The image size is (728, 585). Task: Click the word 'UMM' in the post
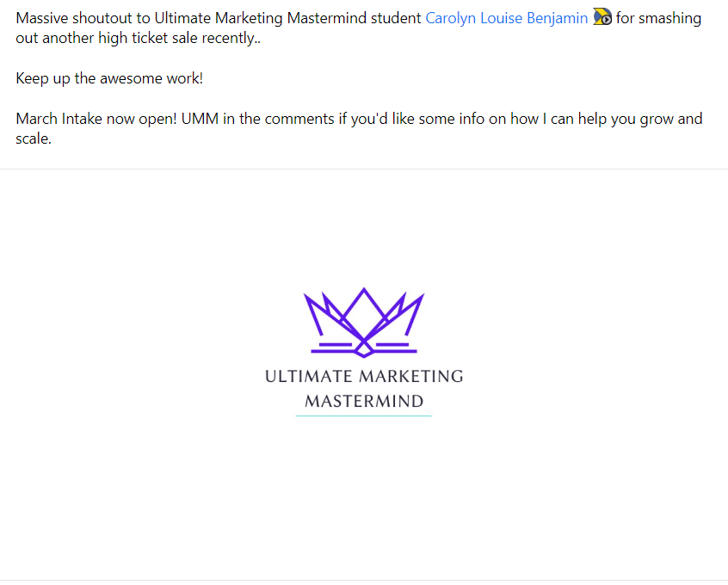pos(200,119)
